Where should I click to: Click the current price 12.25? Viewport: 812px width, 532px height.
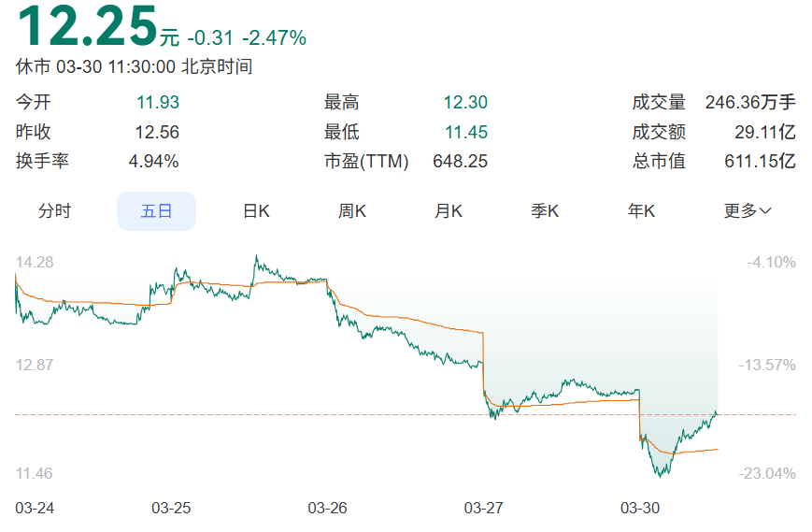pyautogui.click(x=88, y=26)
